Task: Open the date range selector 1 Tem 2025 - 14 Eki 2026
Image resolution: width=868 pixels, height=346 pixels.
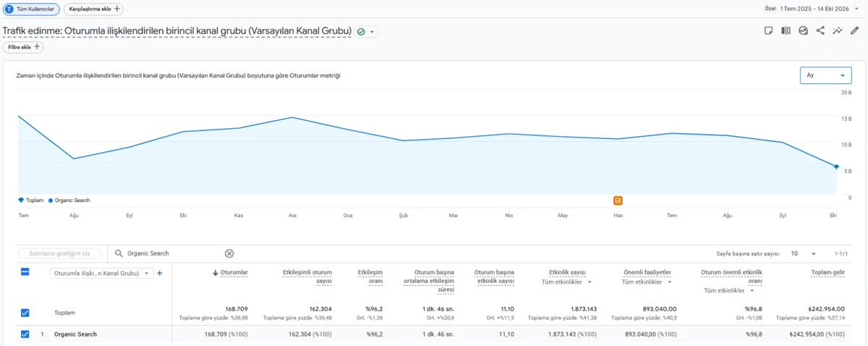Action: 820,9
